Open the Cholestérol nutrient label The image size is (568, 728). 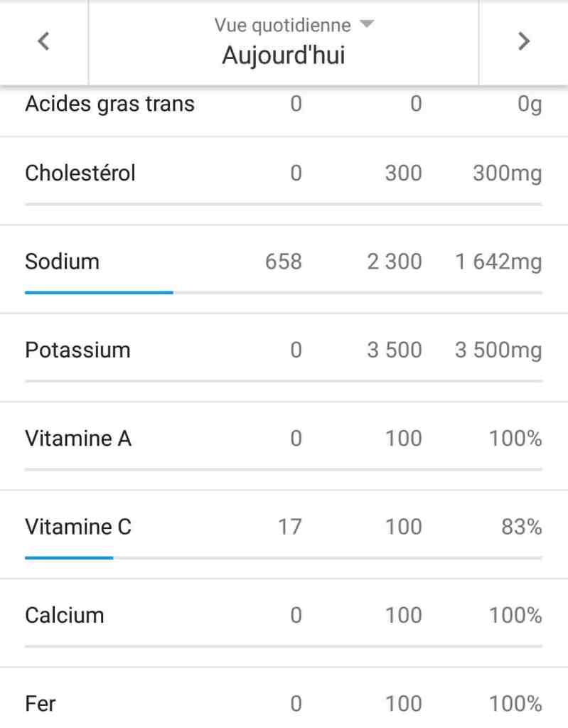[x=80, y=173]
